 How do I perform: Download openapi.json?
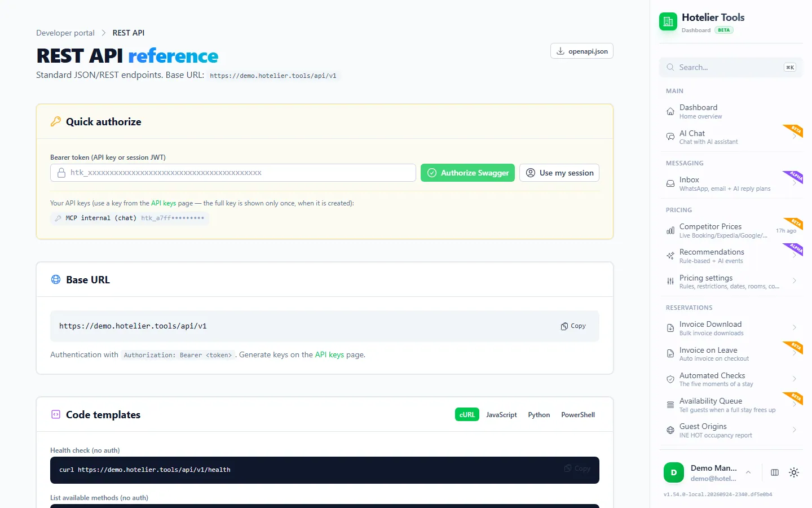click(582, 51)
